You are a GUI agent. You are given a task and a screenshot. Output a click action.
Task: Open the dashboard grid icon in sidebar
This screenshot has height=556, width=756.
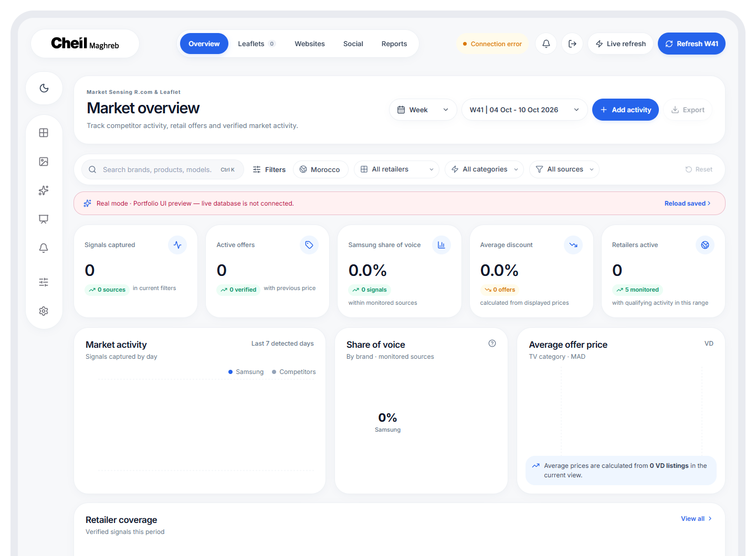tap(44, 133)
